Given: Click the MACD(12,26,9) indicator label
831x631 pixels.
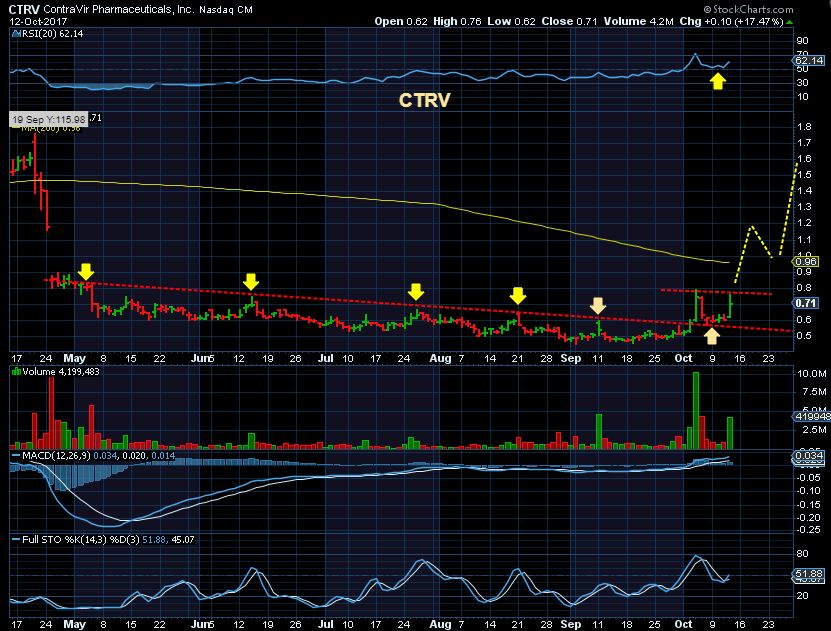Looking at the screenshot, I should pos(57,456).
